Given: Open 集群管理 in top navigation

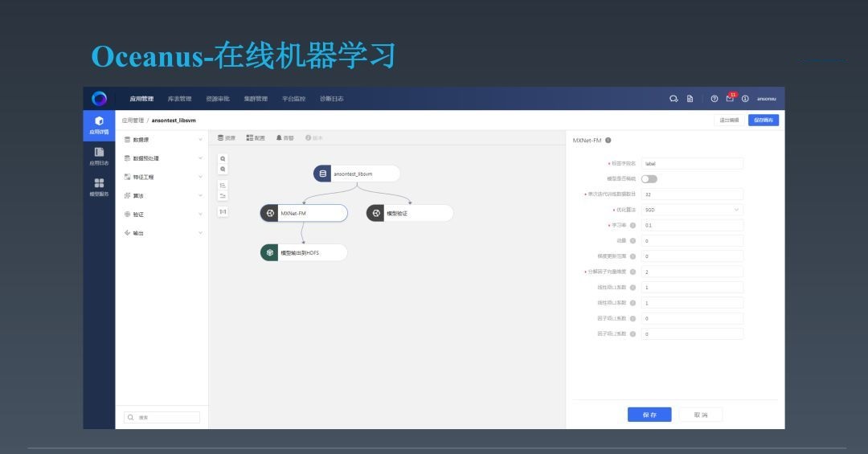Looking at the screenshot, I should click(x=256, y=99).
